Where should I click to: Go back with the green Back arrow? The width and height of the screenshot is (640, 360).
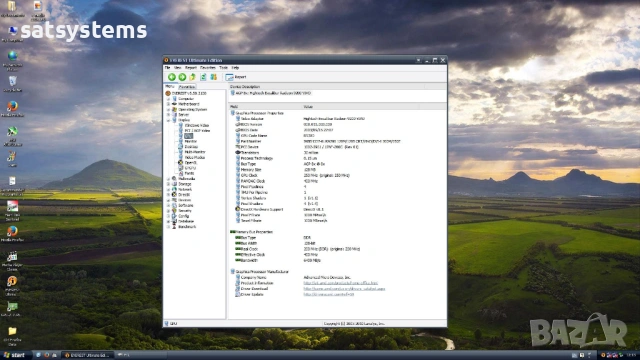[172, 77]
